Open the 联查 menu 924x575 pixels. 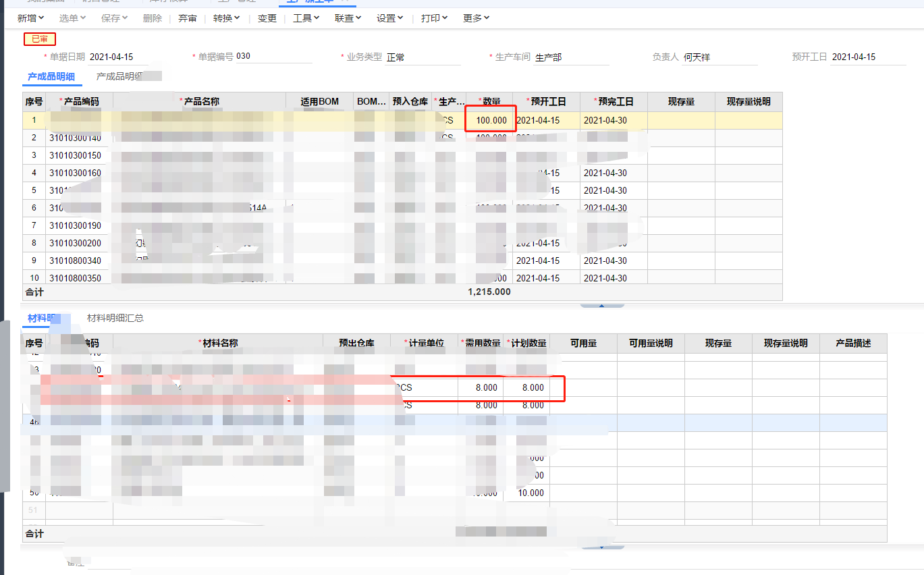click(348, 18)
